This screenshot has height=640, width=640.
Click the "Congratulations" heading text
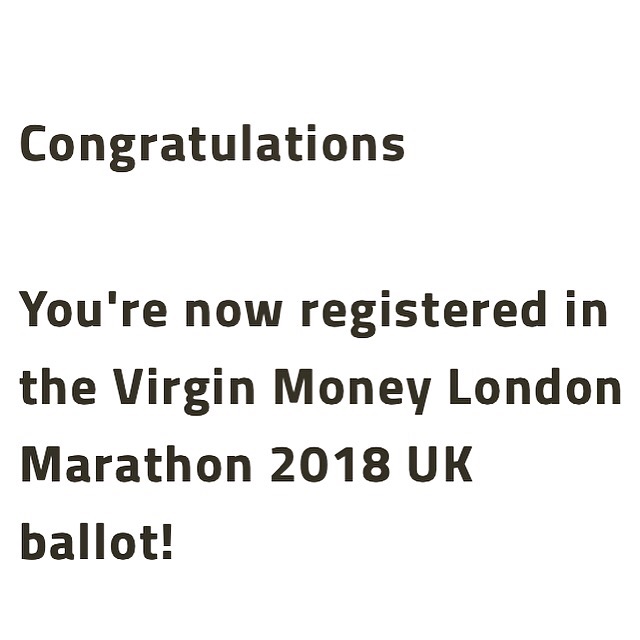pyautogui.click(x=212, y=144)
